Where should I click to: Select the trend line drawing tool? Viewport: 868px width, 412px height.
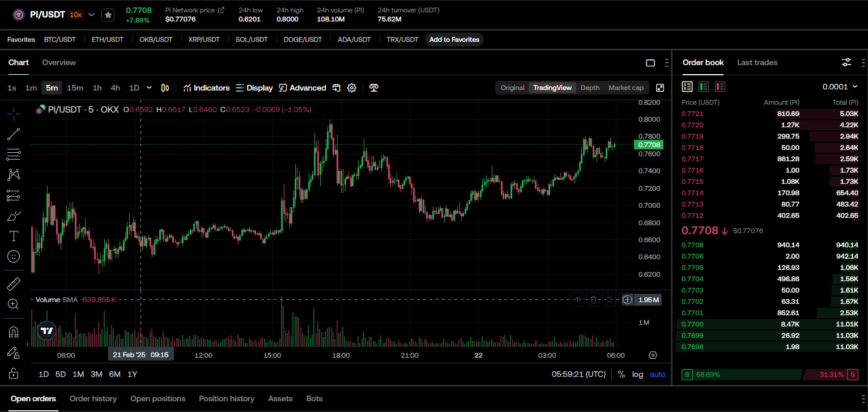[14, 134]
